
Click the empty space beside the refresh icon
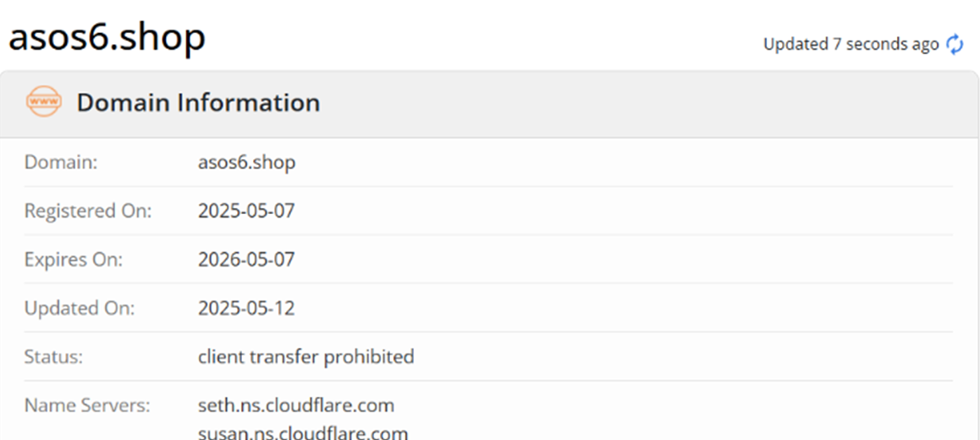[x=972, y=44]
